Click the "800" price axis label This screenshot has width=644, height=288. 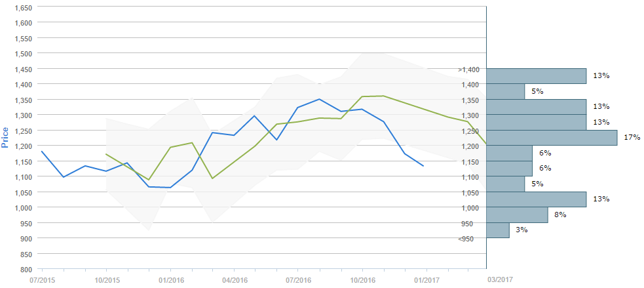tap(26, 270)
